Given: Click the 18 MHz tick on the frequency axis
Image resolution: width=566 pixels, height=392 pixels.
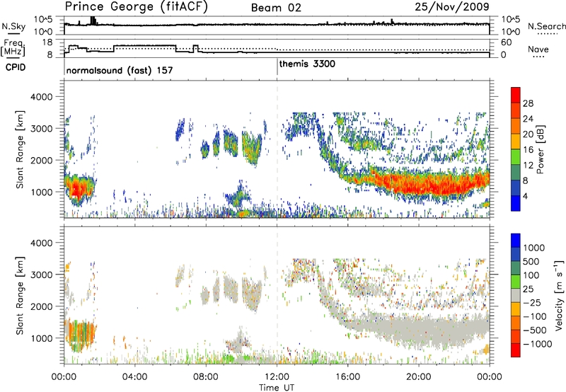Looking at the screenshot, I should 47,42.
